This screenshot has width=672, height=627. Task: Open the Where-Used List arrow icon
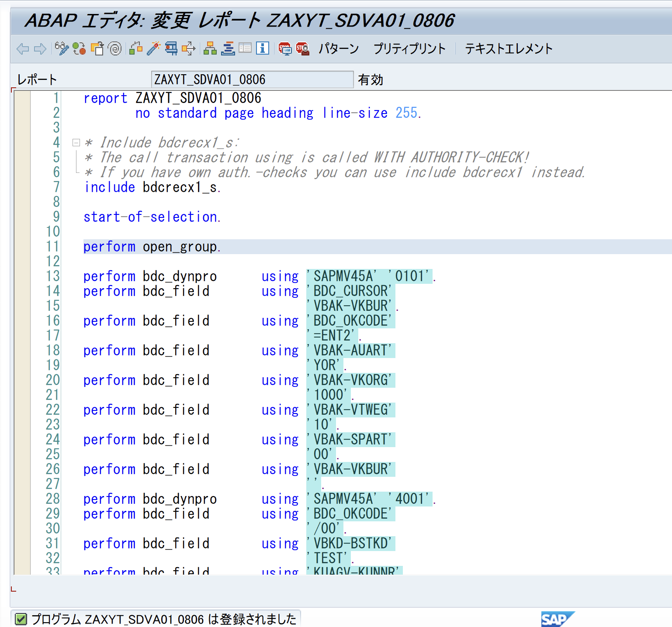189,48
